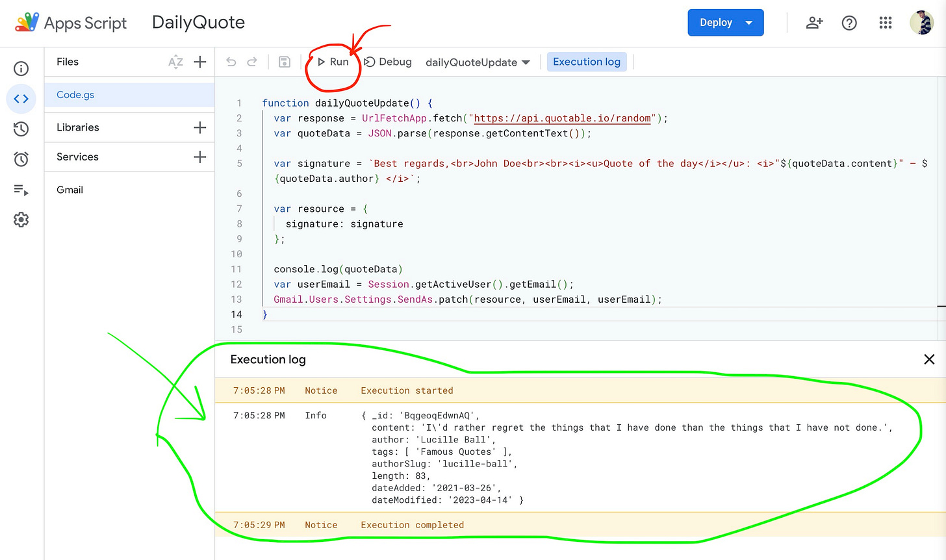The height and width of the screenshot is (560, 946).
Task: Select the Editor code icon in sidebar
Action: point(21,99)
